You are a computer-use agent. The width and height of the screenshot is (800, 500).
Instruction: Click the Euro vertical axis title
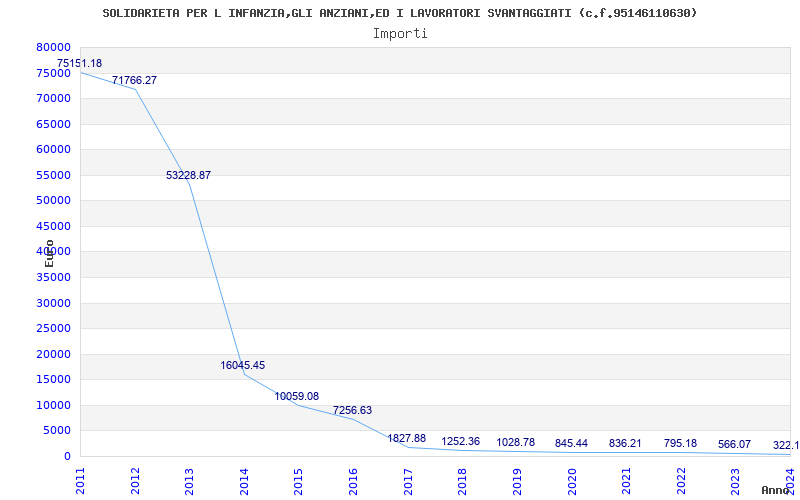pos(49,254)
